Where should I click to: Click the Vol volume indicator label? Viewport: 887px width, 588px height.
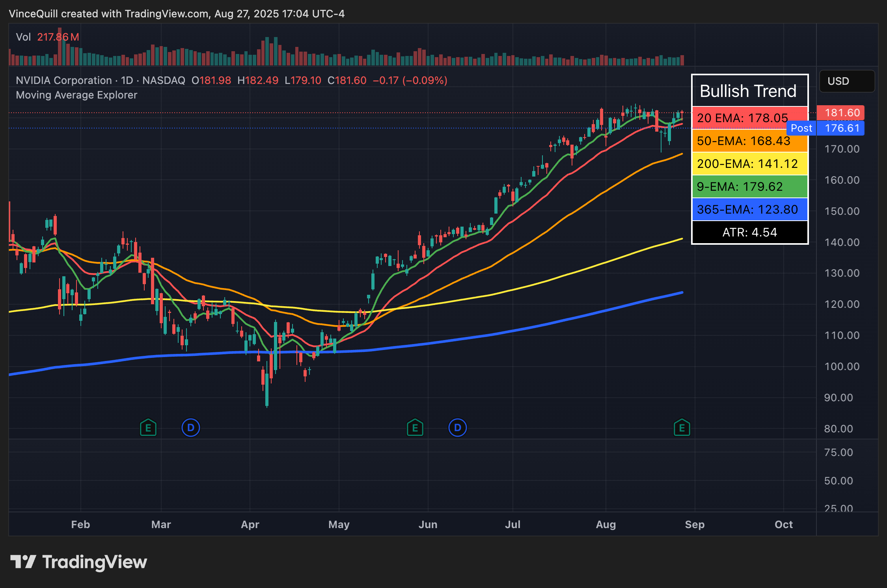(x=24, y=37)
